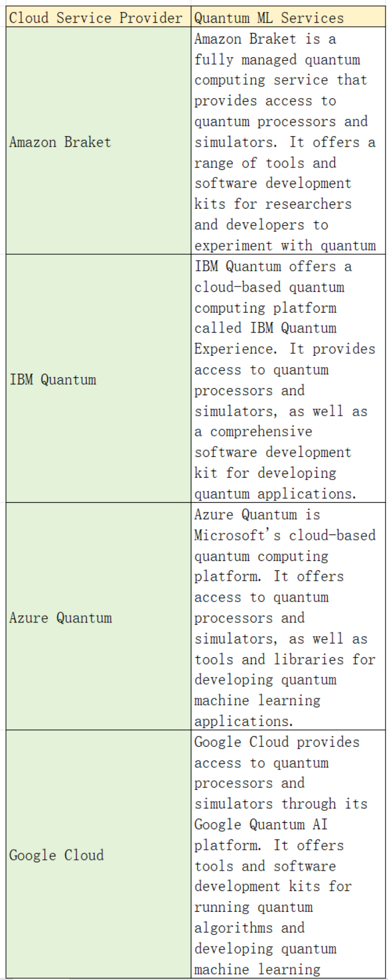Viewport: 388px width, 980px height.
Task: Click the "simulators through its" text line
Action: [281, 804]
